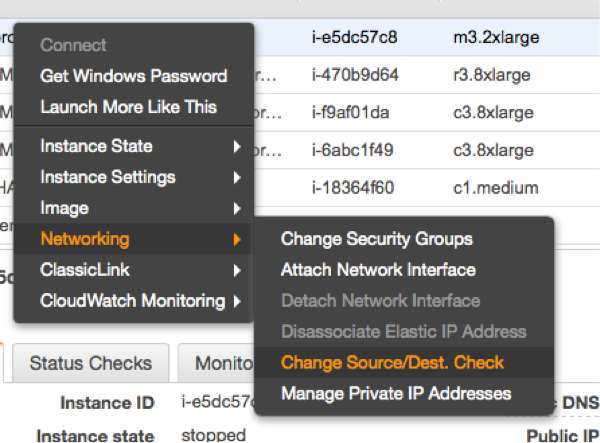Screen dimensions: 600x443
Task: Choose Launch More Like This
Action: point(128,107)
